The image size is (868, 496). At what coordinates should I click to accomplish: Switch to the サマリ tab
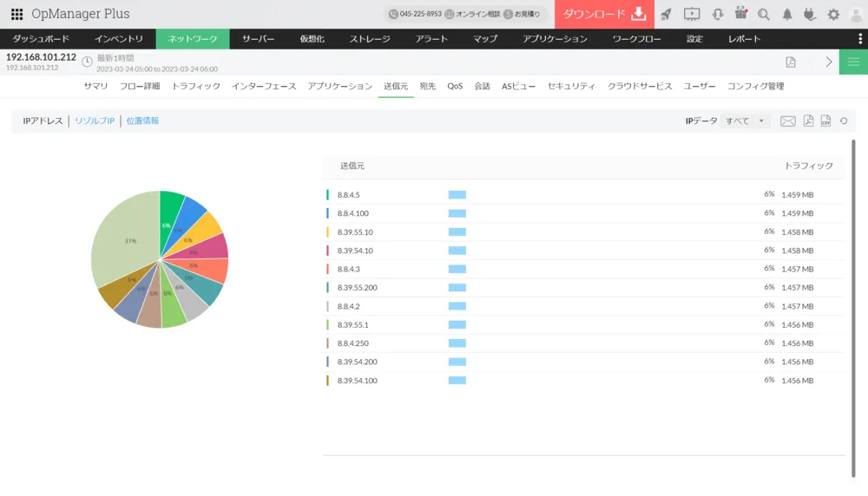(95, 86)
